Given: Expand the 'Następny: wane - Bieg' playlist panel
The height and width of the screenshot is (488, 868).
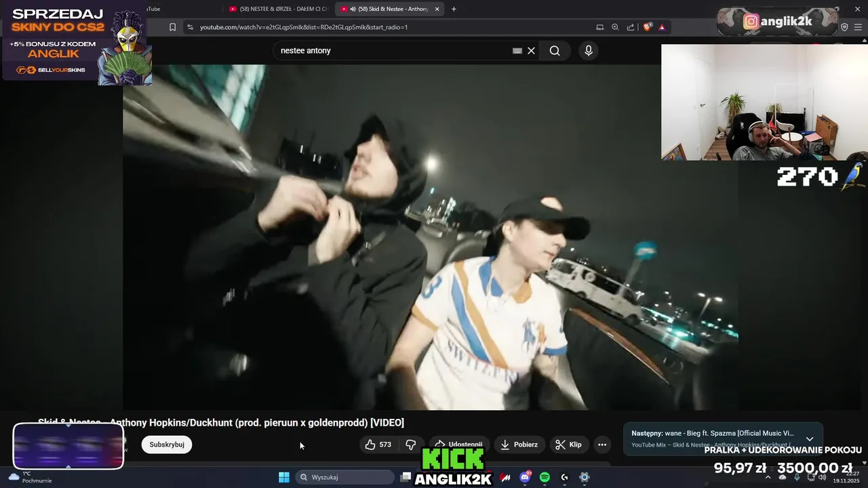Looking at the screenshot, I should (809, 439).
